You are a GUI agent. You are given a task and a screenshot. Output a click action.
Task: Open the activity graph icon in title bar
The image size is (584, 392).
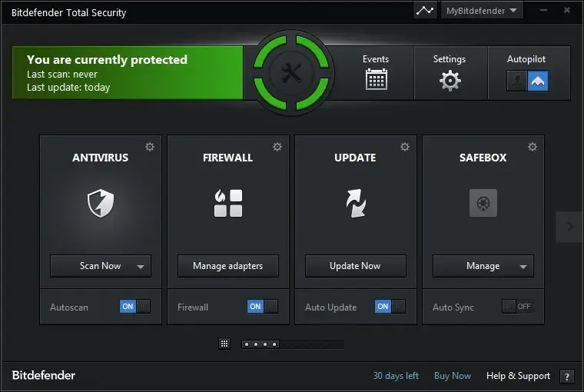pos(425,11)
